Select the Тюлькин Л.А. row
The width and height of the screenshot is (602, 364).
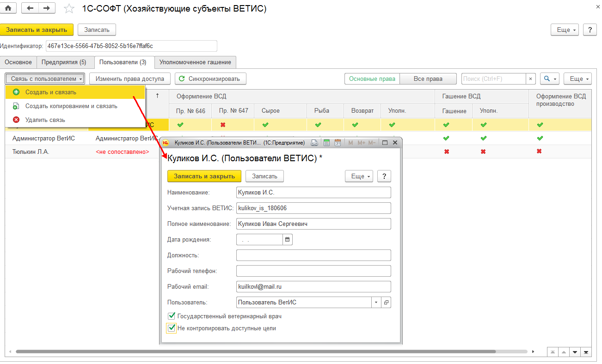31,152
